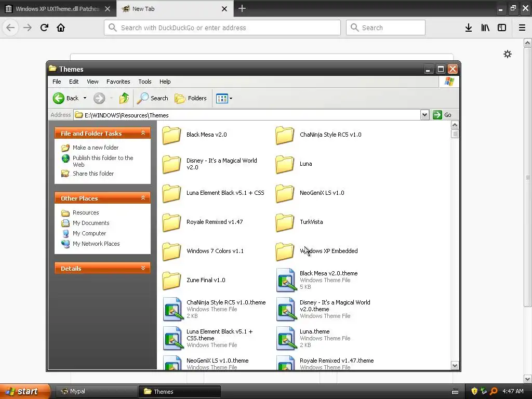This screenshot has width=532, height=399.
Task: Toggle the Folders pane button
Action: 190,98
